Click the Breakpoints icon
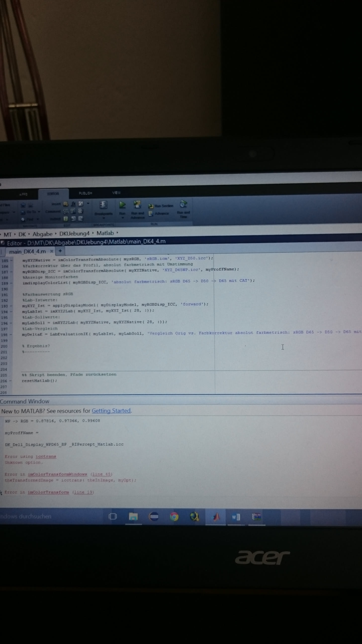 point(103,205)
